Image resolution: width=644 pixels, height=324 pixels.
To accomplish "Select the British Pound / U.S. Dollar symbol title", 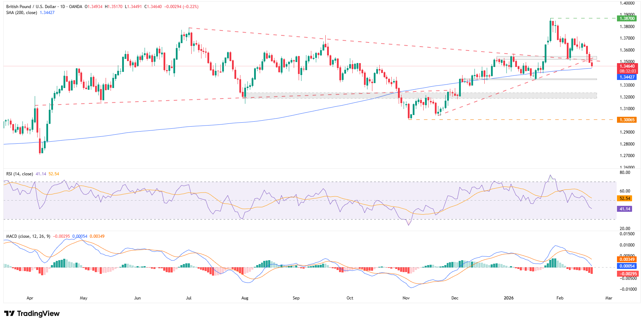I will tap(32, 6).
